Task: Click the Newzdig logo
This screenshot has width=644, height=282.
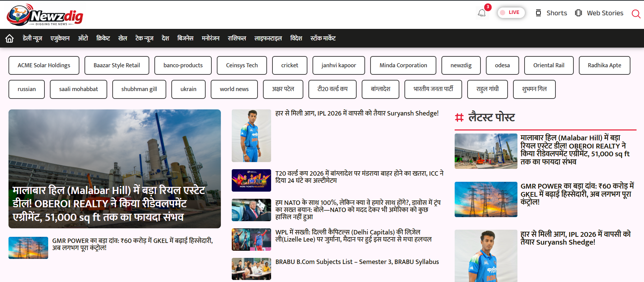Action: pos(45,15)
